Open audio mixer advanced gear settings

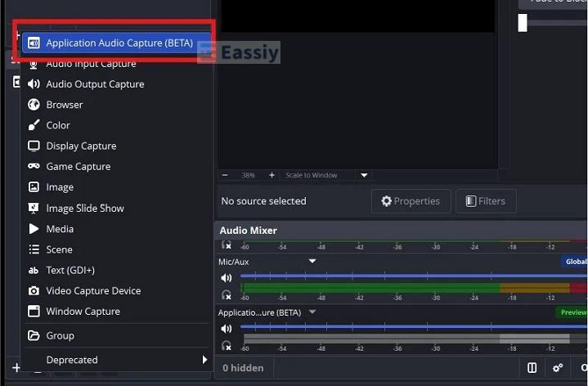tap(558, 368)
